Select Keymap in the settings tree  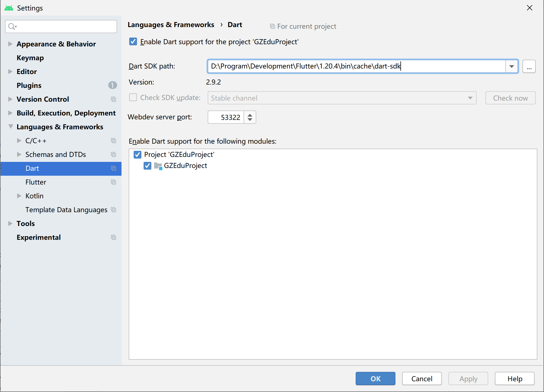point(30,58)
